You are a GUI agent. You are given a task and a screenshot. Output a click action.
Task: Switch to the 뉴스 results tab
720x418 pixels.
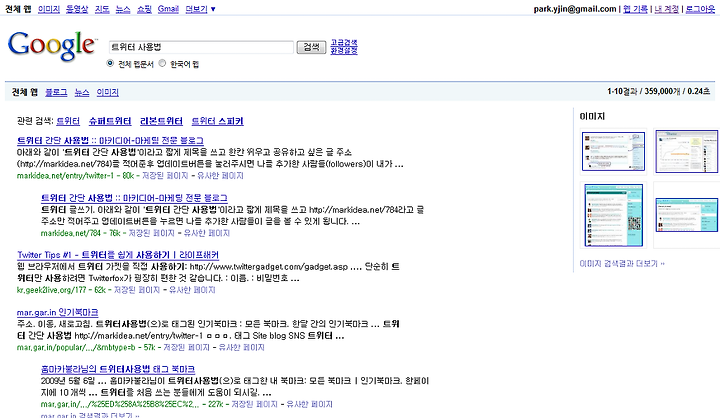[x=82, y=92]
